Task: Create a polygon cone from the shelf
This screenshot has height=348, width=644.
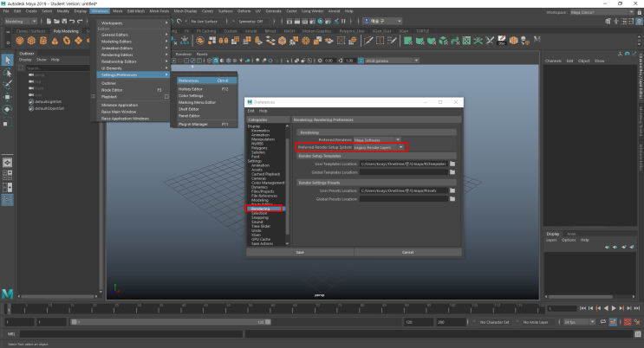Action: tap(55, 41)
